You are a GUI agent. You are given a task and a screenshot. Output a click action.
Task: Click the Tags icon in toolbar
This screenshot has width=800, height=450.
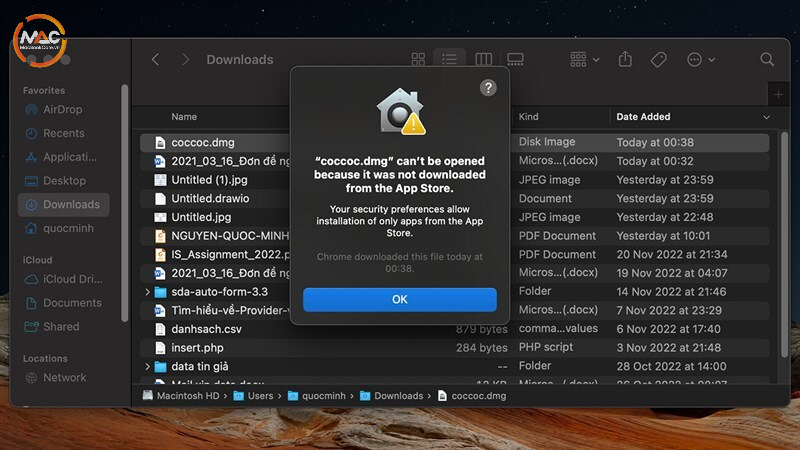pyautogui.click(x=658, y=60)
